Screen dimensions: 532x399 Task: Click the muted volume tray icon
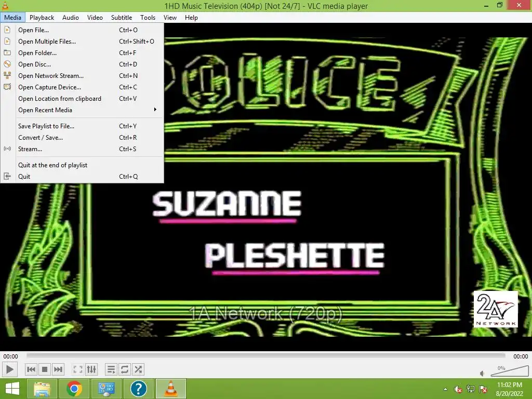(x=458, y=389)
